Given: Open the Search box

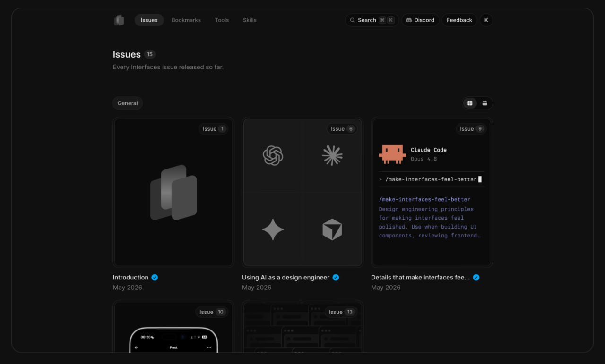Looking at the screenshot, I should point(372,20).
